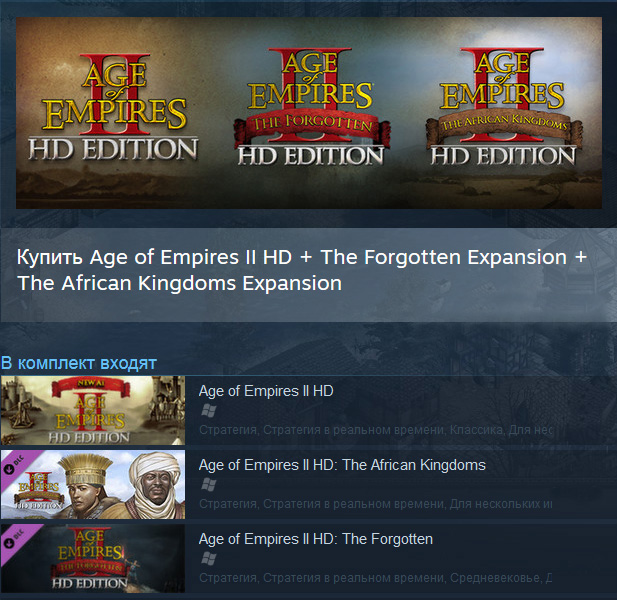This screenshot has width=617, height=600.
Task: Click the 'Купить Age of Empires II HD' bundle title
Action: [x=302, y=270]
